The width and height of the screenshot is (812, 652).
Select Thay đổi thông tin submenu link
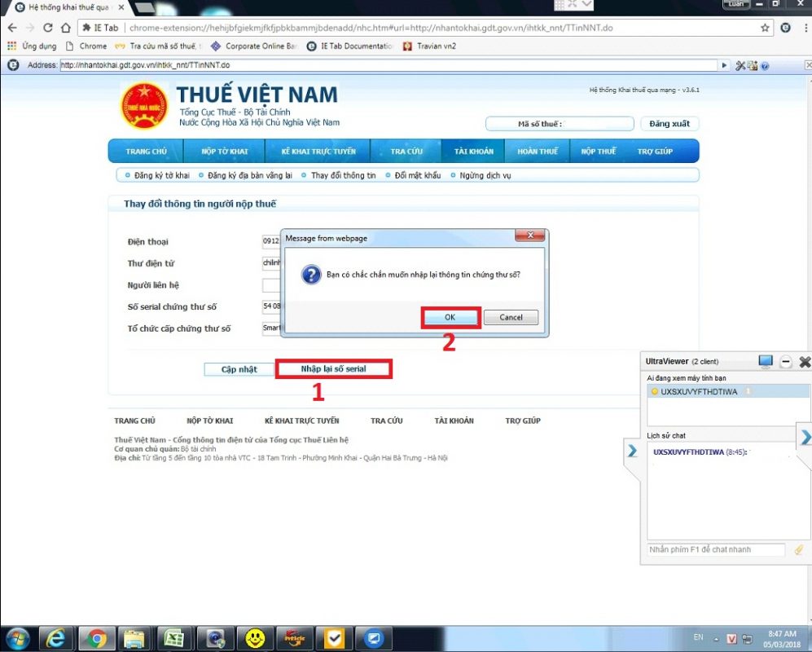click(344, 176)
